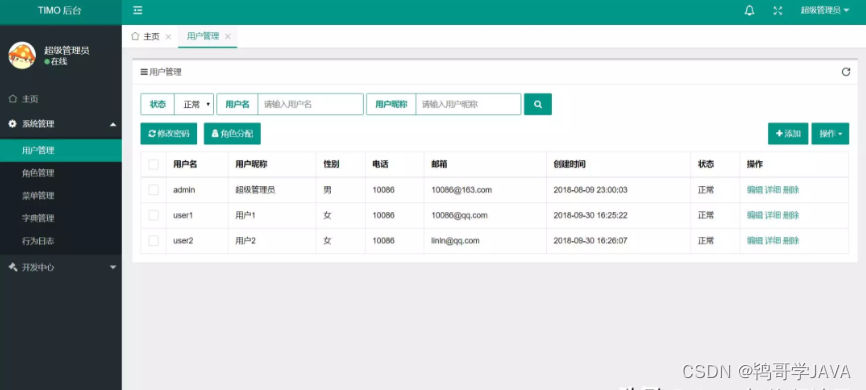Collapse the 系统管理 menu arrow
The width and height of the screenshot is (866, 390).
[113, 124]
